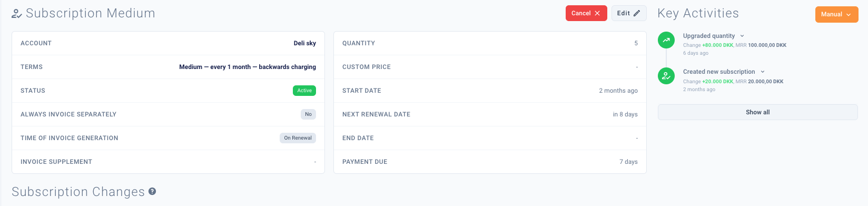Viewport: 868px width, 206px height.
Task: Click the terms value Medium every 1 month
Action: point(248,67)
